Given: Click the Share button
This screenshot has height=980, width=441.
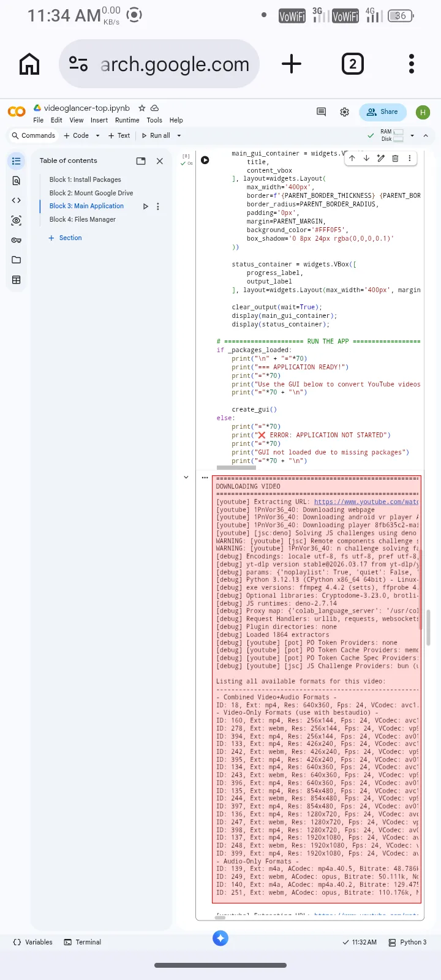Looking at the screenshot, I should (382, 112).
